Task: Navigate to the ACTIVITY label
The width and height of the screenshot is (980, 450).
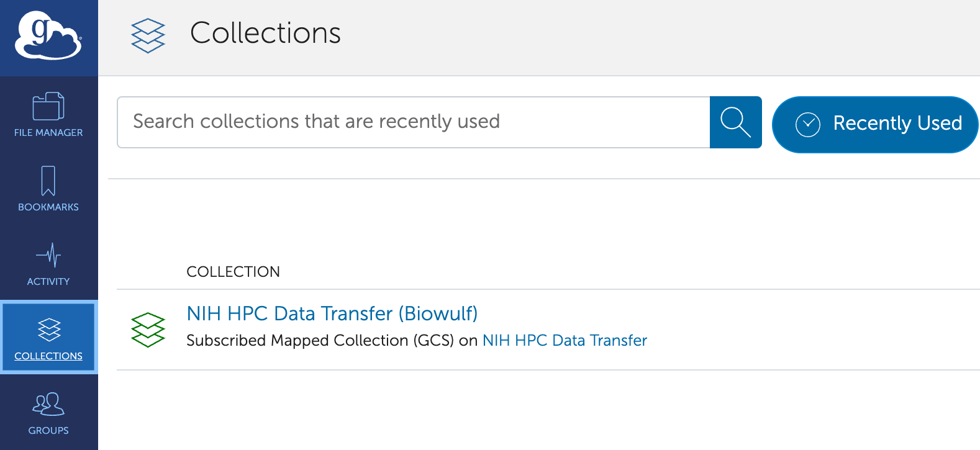Action: tap(48, 282)
